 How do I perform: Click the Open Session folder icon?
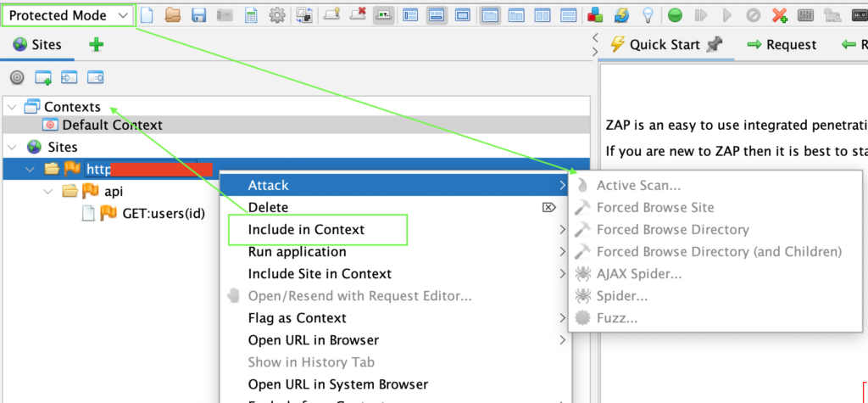pos(173,15)
